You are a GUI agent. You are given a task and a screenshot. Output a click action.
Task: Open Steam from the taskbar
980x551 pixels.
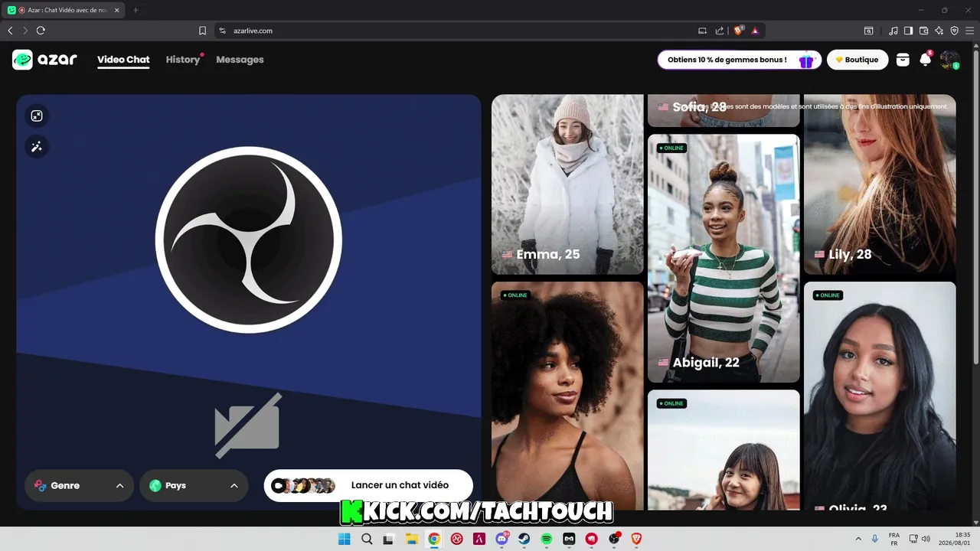point(524,539)
